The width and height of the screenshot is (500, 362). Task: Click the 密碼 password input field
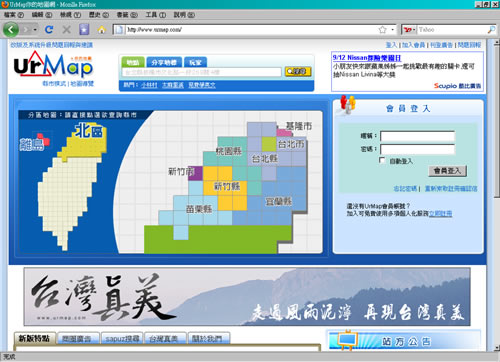click(417, 149)
